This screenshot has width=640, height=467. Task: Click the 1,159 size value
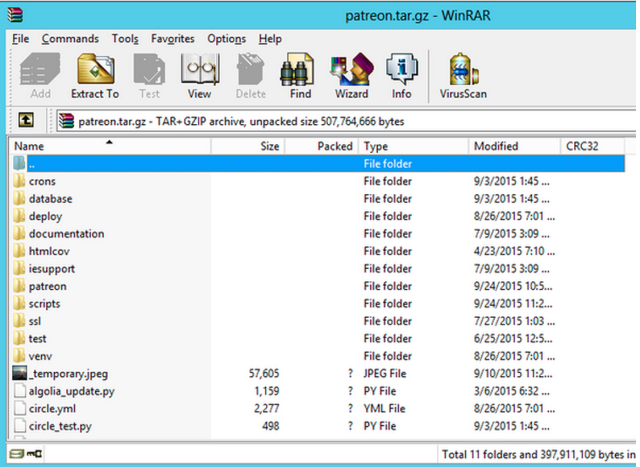[267, 391]
